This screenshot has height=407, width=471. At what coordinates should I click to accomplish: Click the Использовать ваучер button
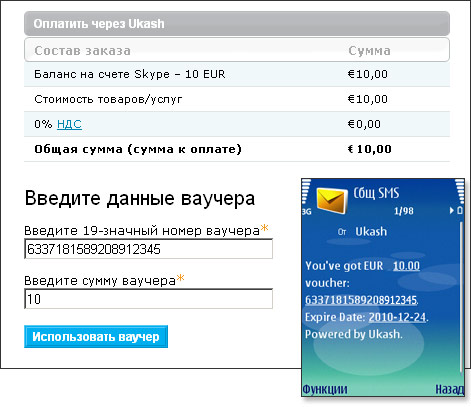[x=96, y=337]
